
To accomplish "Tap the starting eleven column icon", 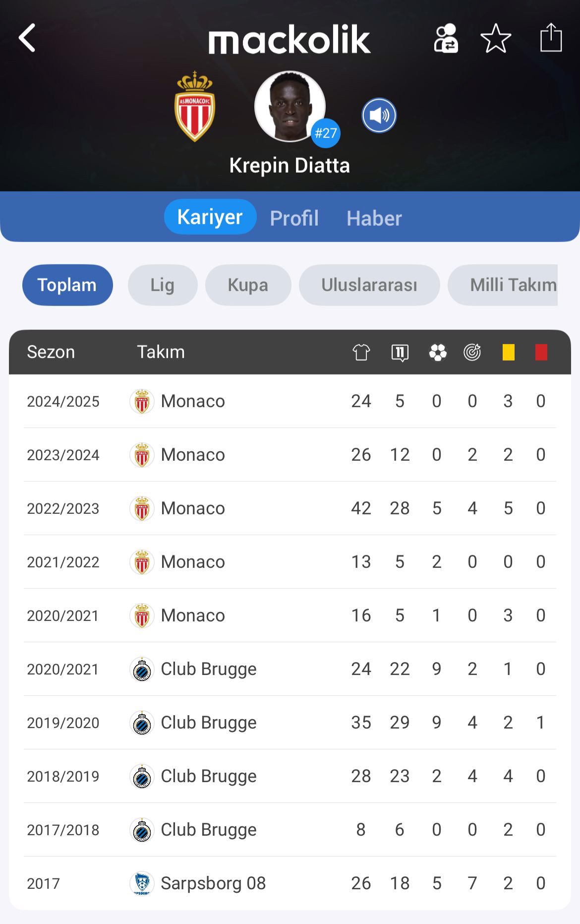I will pyautogui.click(x=400, y=353).
